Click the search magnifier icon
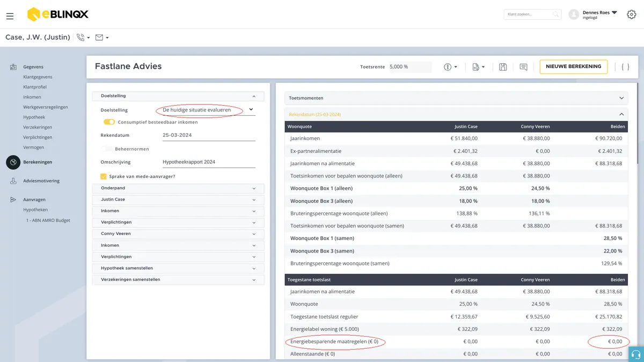 pos(556,14)
